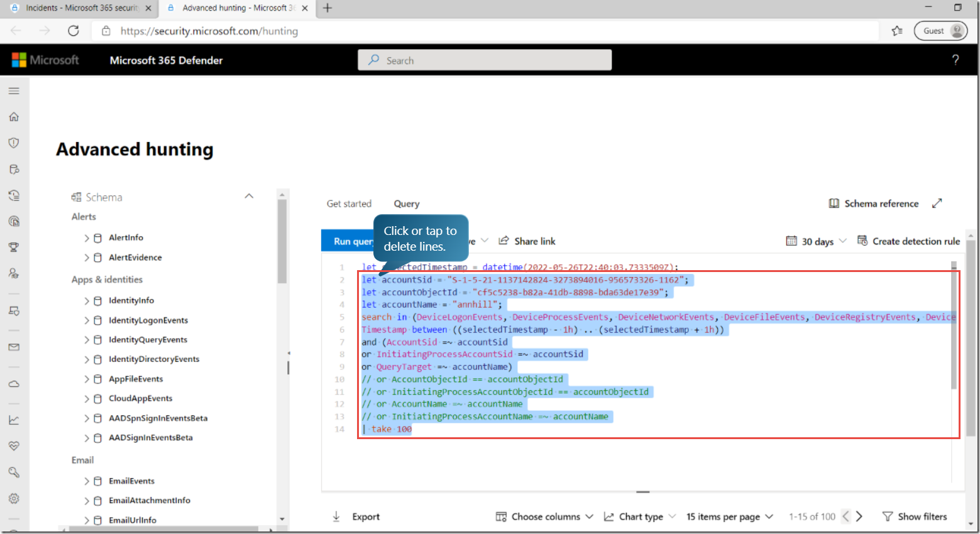This screenshot has height=534, width=980.
Task: Reload the browser page
Action: click(x=74, y=31)
